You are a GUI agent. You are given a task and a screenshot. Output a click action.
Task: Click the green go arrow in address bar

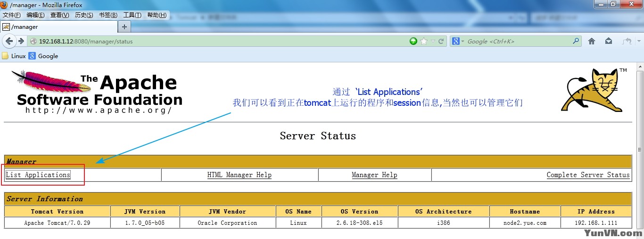click(413, 41)
